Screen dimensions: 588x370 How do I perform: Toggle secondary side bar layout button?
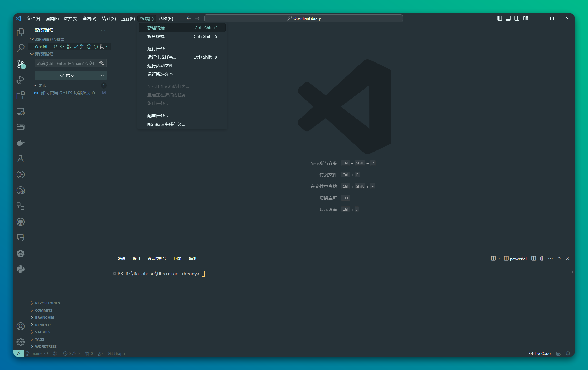[517, 18]
